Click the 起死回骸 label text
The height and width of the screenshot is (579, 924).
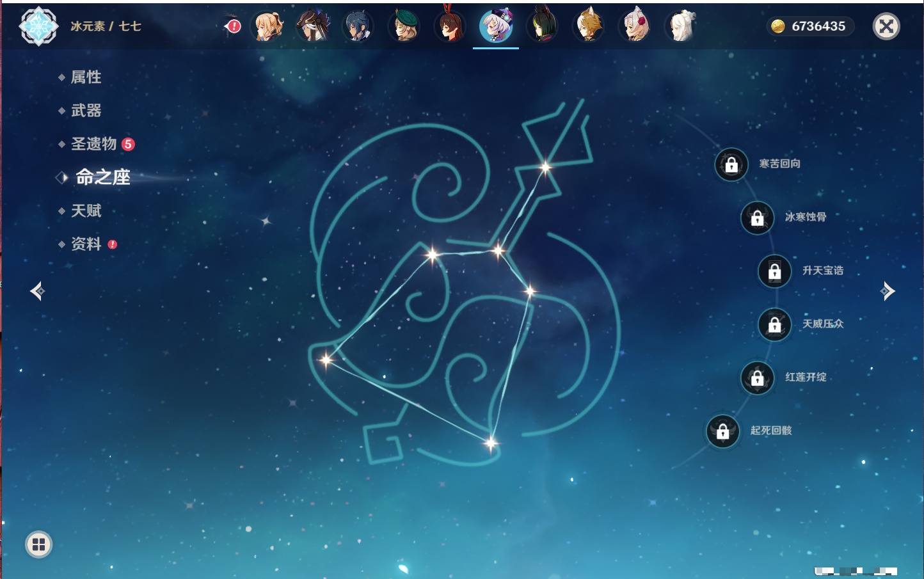[771, 431]
